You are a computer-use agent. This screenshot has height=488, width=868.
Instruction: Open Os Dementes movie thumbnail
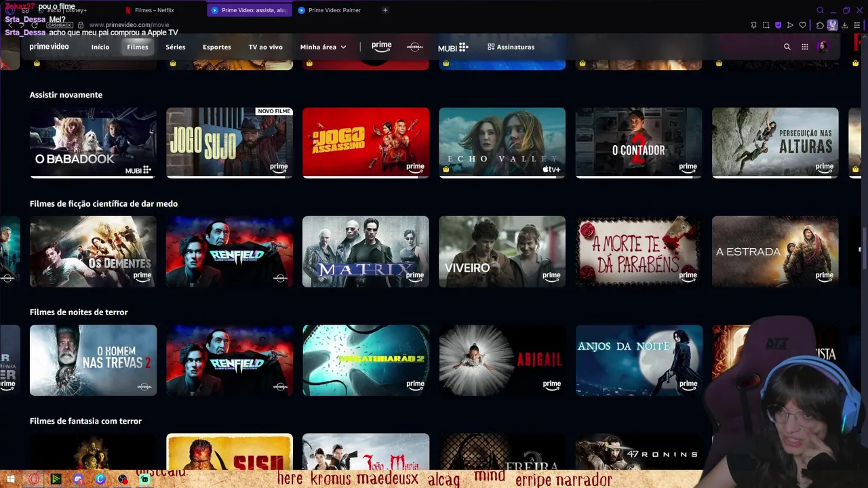[x=93, y=251]
